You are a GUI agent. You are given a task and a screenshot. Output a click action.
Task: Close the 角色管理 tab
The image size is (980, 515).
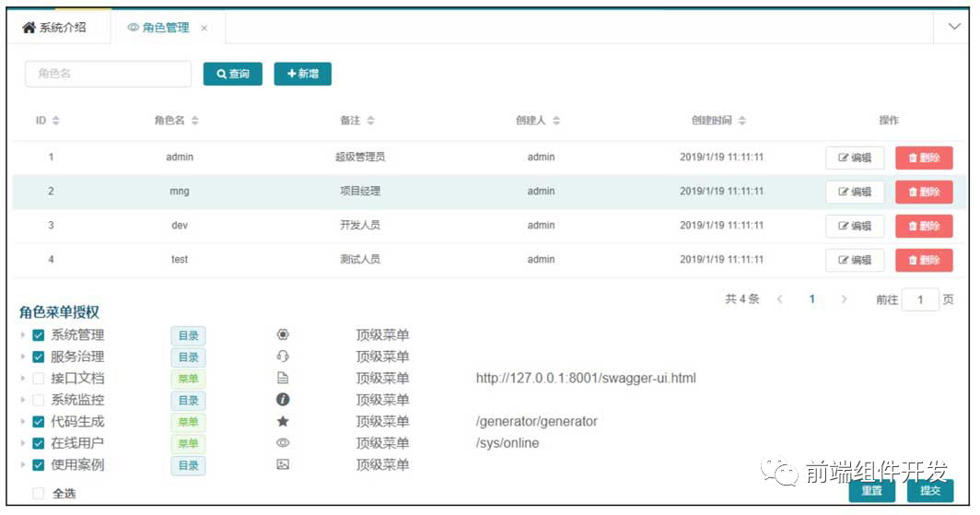(204, 29)
